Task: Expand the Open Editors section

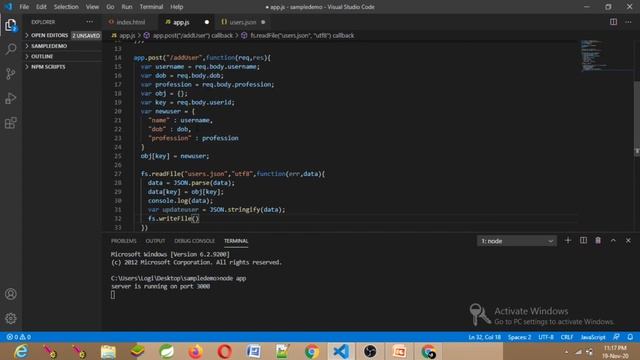Action: (x=62, y=36)
